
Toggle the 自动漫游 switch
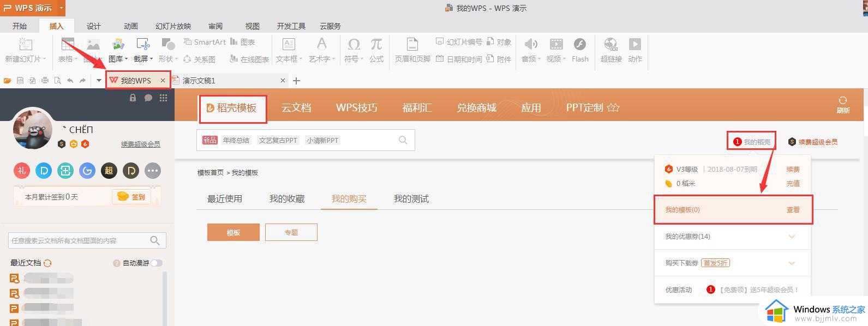point(157,263)
